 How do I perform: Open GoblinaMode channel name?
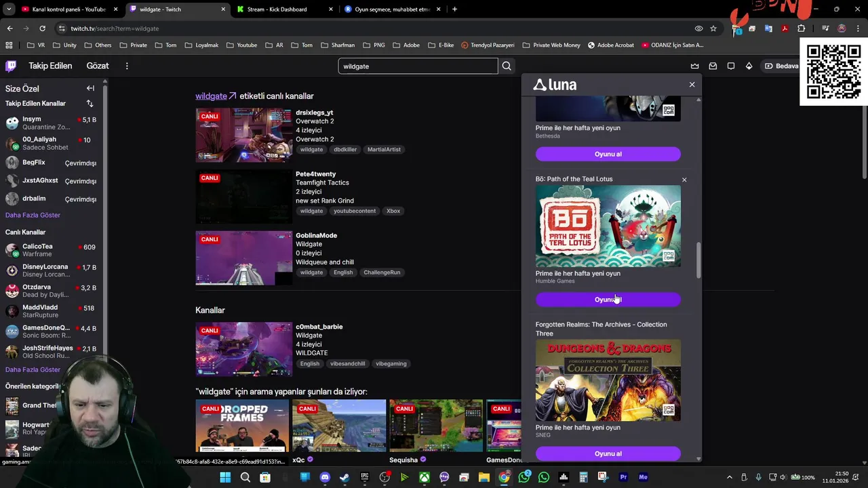click(316, 235)
